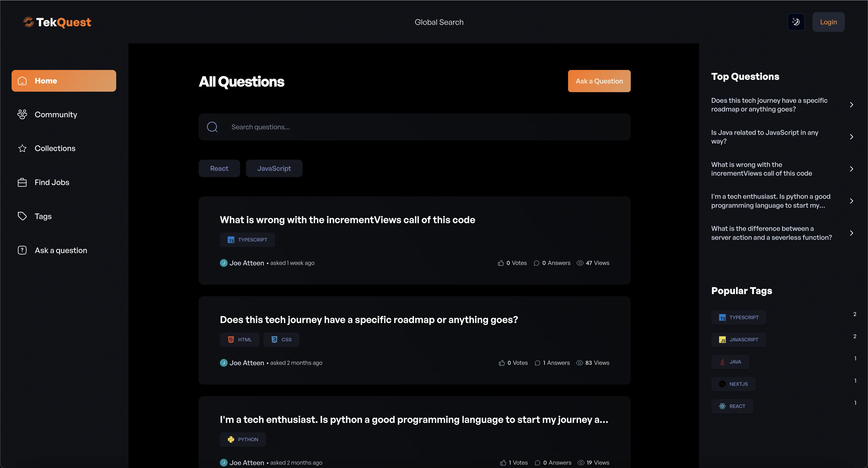Toggle the JavaScript filter chip
Viewport: 868px width, 468px height.
(274, 168)
